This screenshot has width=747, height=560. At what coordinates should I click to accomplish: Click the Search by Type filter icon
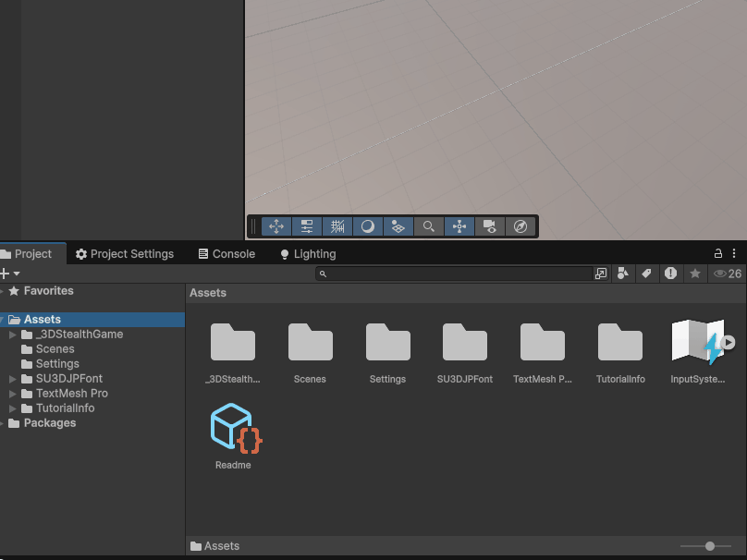tap(623, 274)
